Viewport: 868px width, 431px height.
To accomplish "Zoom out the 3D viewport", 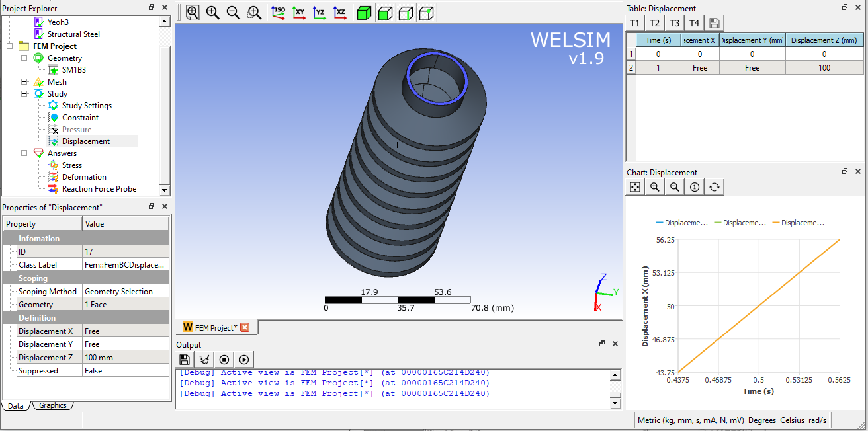I will point(233,13).
